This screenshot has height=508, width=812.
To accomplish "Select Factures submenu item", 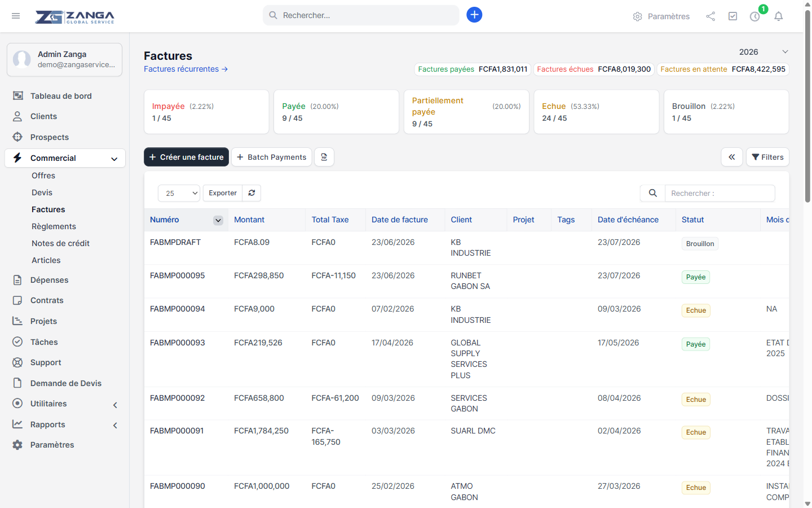I will click(x=48, y=209).
